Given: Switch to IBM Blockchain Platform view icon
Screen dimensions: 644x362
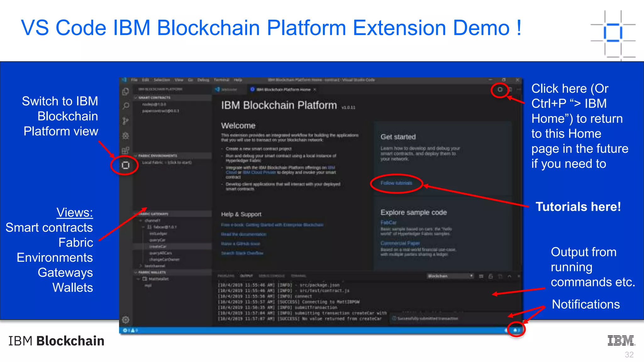Looking at the screenshot, I should pos(125,165).
